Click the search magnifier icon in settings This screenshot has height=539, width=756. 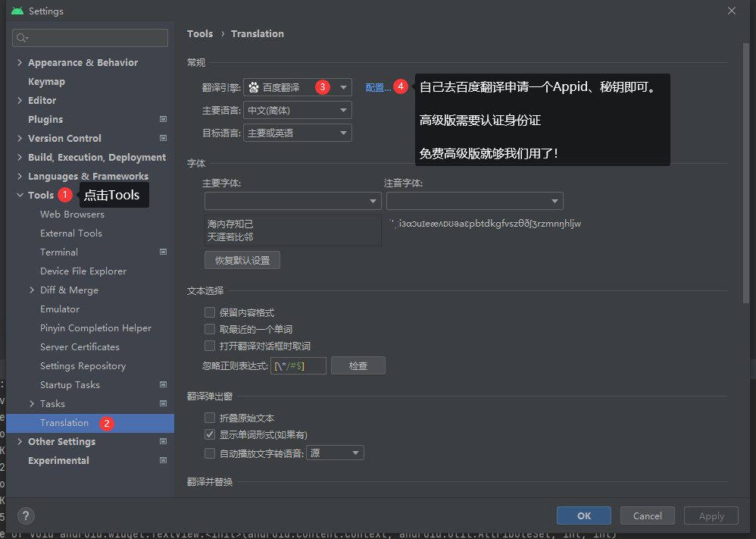point(22,38)
